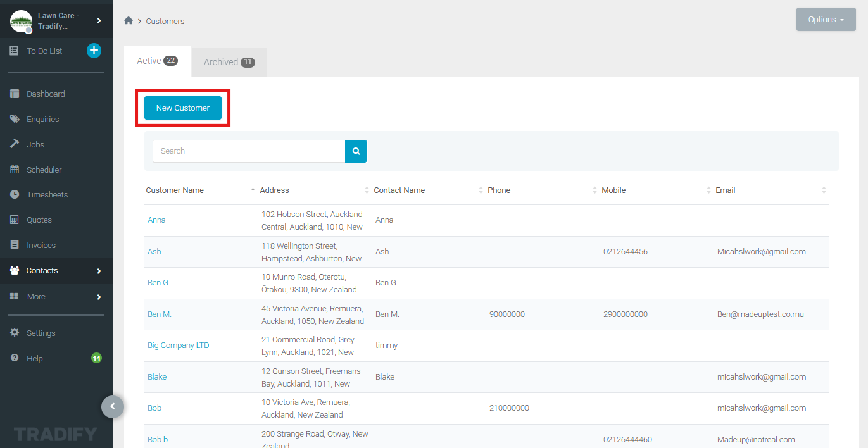Expand the Contacts submenu chevron

click(99, 271)
